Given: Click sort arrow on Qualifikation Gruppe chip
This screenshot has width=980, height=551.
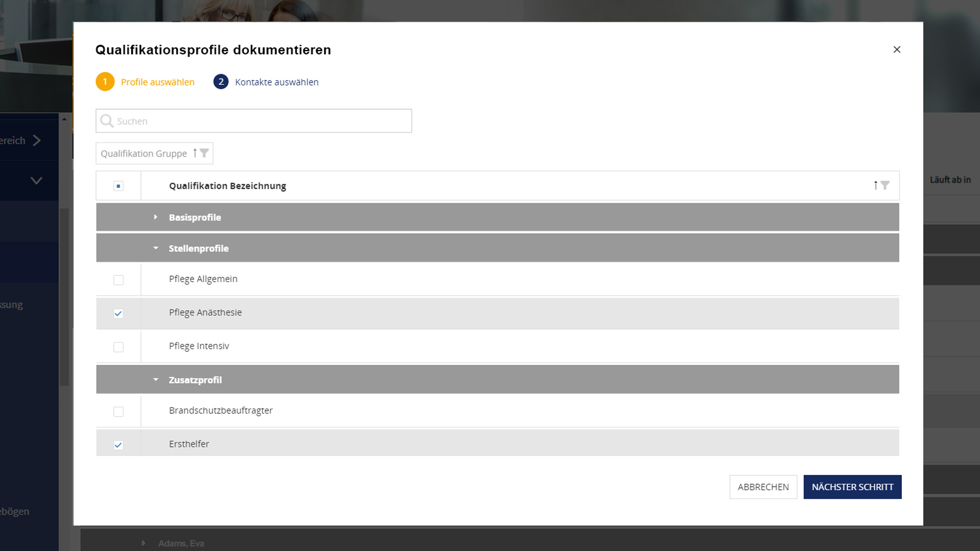Looking at the screenshot, I should [x=195, y=153].
